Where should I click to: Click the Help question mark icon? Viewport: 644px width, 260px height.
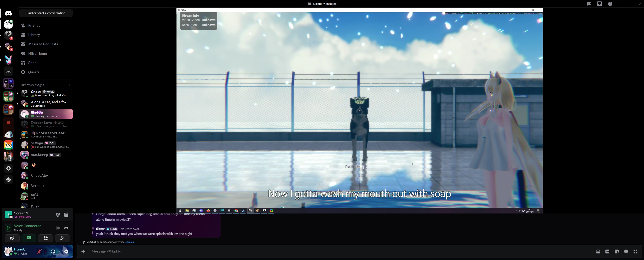610,4
